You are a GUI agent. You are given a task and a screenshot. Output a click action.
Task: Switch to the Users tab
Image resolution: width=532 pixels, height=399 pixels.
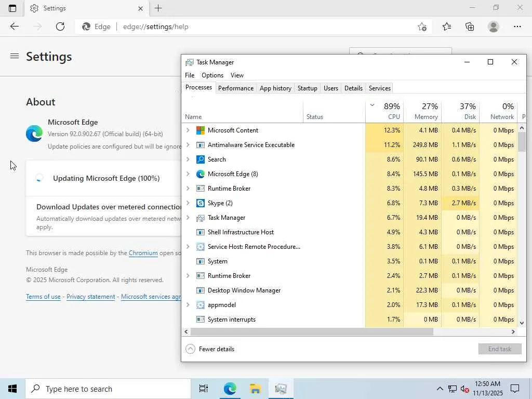coord(331,88)
